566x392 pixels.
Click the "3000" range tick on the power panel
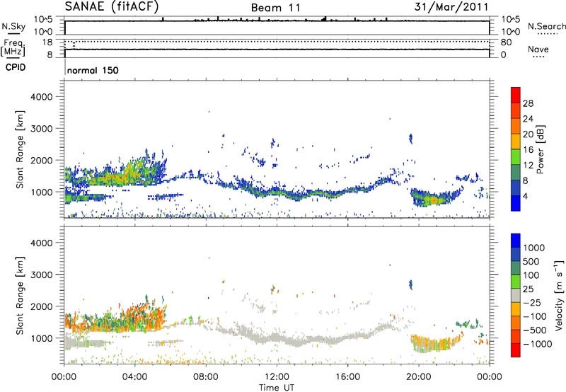[x=42, y=129]
